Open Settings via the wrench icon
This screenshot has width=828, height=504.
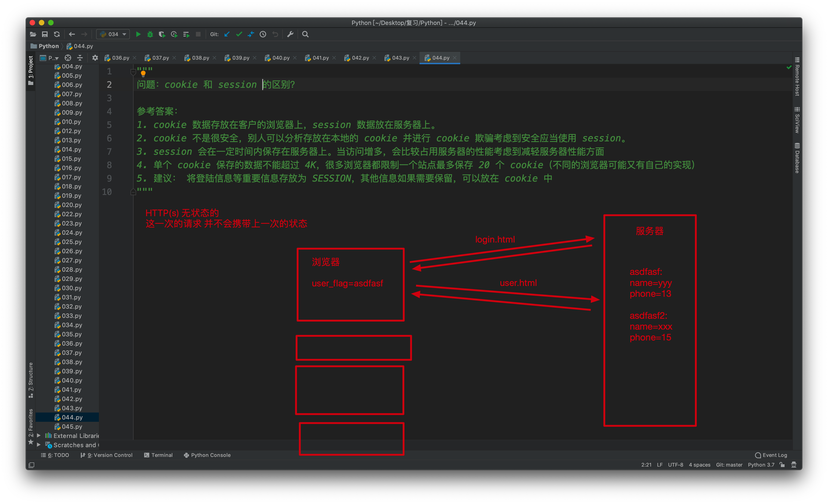(x=290, y=34)
